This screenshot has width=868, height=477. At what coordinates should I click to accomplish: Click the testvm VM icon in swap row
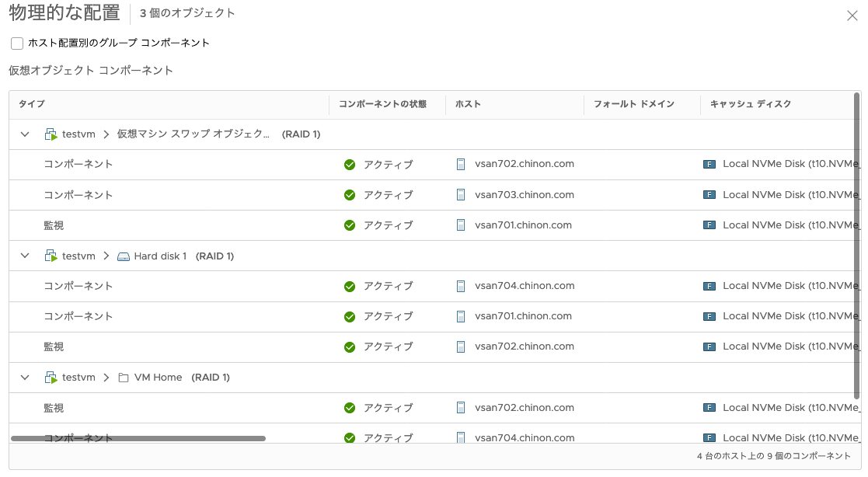[x=51, y=134]
